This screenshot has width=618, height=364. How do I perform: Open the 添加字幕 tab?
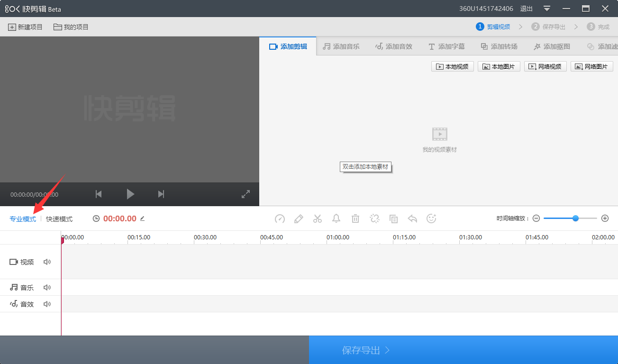point(446,46)
